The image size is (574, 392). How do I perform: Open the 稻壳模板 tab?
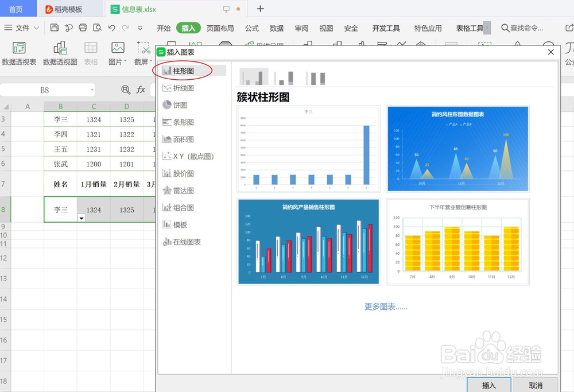(x=64, y=9)
